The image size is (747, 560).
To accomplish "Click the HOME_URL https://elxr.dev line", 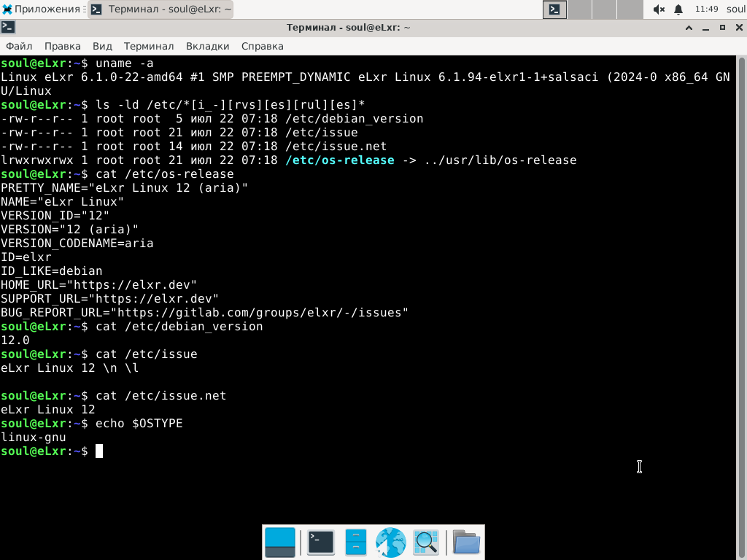I will (x=98, y=285).
